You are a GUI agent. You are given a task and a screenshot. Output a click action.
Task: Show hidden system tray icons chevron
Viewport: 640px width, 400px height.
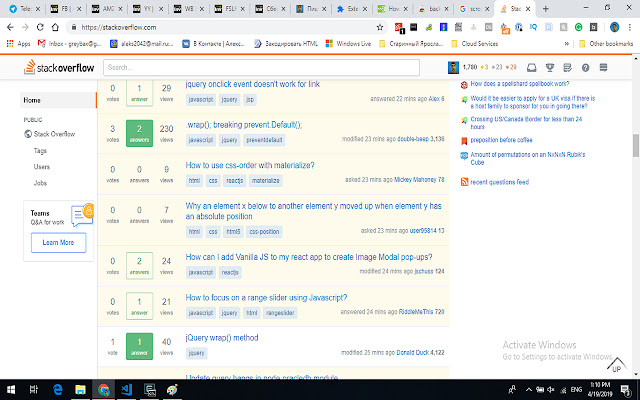(529, 390)
